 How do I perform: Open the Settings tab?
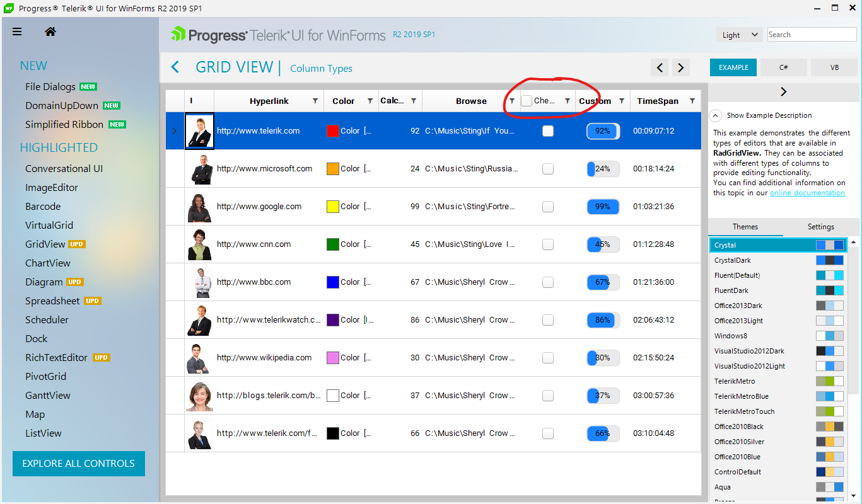[821, 227]
